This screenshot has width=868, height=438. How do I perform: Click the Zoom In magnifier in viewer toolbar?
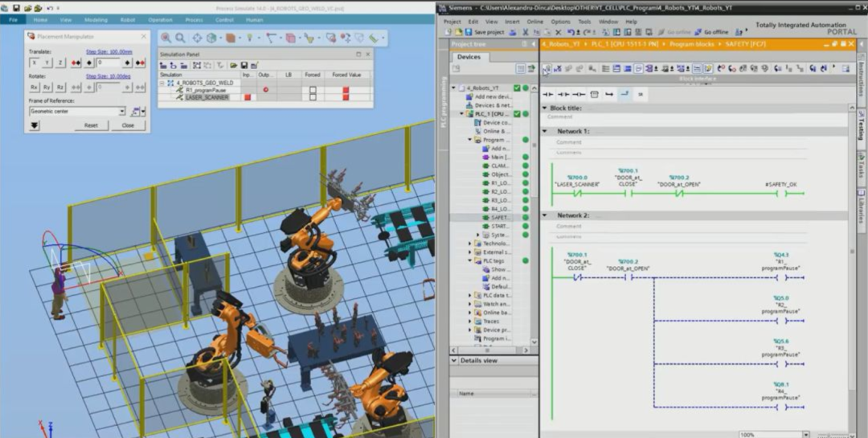165,38
